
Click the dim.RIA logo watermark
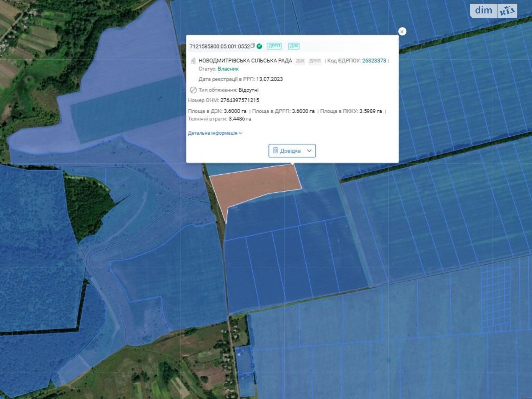pos(493,11)
